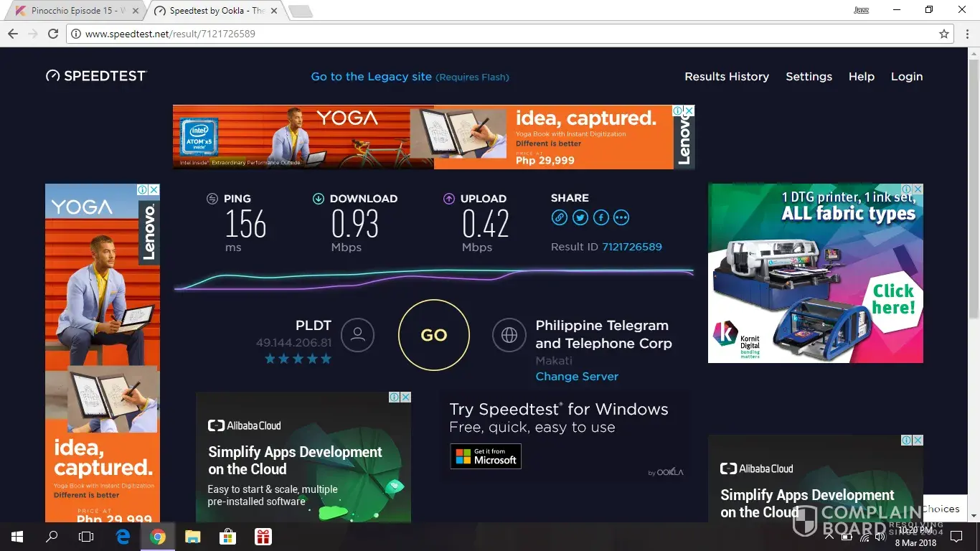
Task: Launch Microsoft Edge from the taskbar
Action: click(123, 537)
